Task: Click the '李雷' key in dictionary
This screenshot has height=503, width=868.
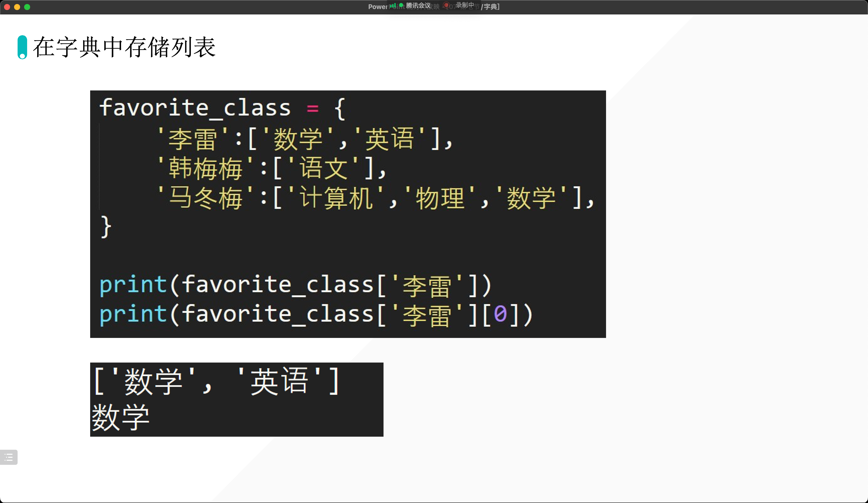Action: click(x=193, y=138)
